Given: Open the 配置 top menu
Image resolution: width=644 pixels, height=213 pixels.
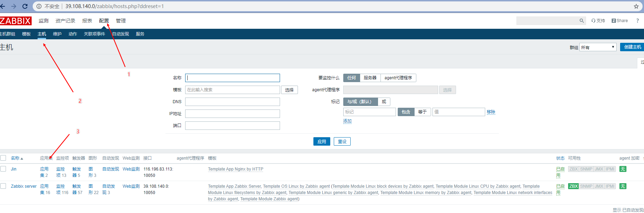Looking at the screenshot, I should [x=104, y=21].
